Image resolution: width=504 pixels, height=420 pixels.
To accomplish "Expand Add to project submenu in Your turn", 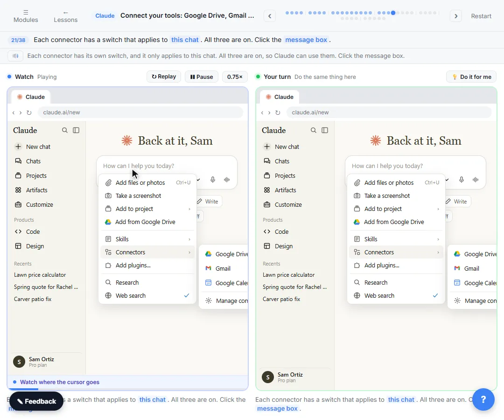I will pos(396,209).
